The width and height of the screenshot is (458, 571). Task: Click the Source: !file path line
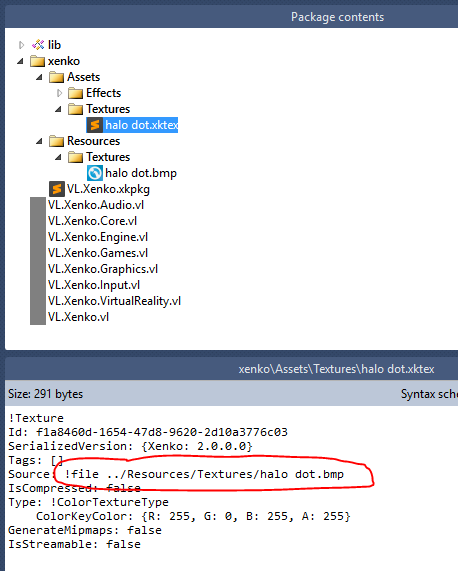(176, 474)
